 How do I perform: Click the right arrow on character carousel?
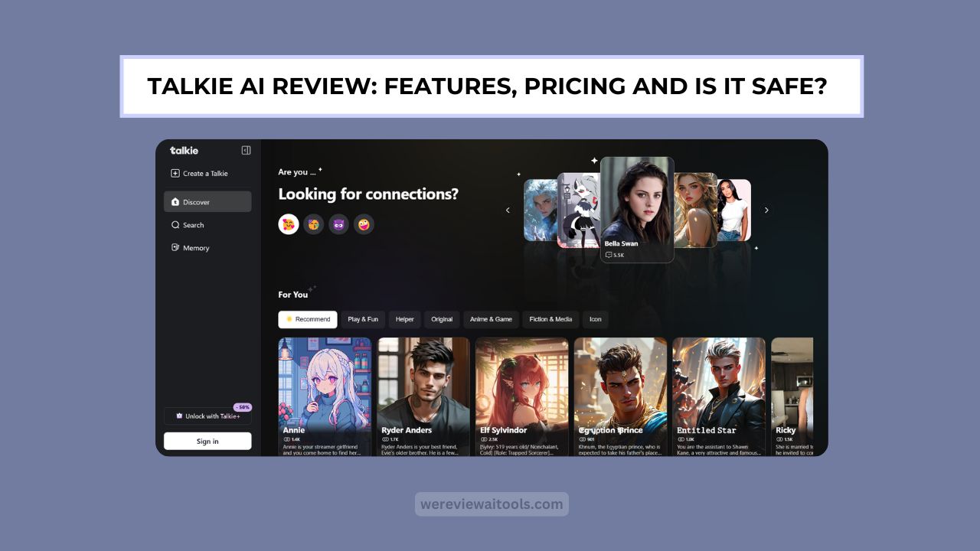[766, 209]
